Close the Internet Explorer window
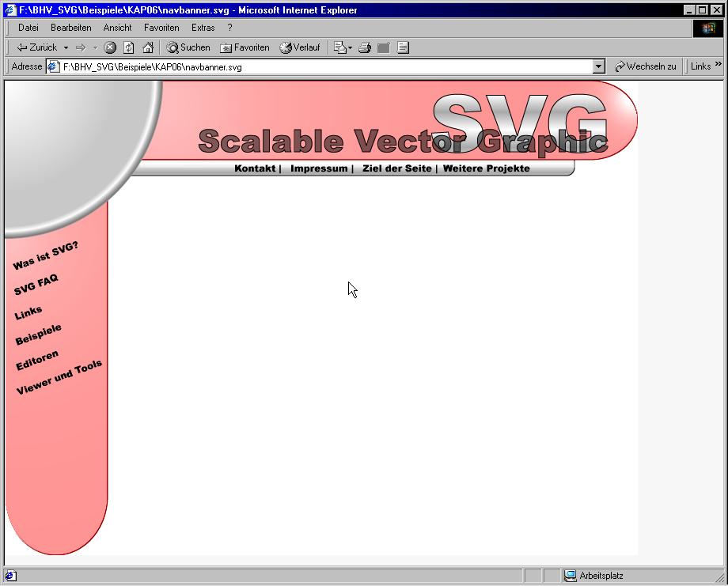Viewport: 728px width, 586px height. pyautogui.click(x=717, y=10)
